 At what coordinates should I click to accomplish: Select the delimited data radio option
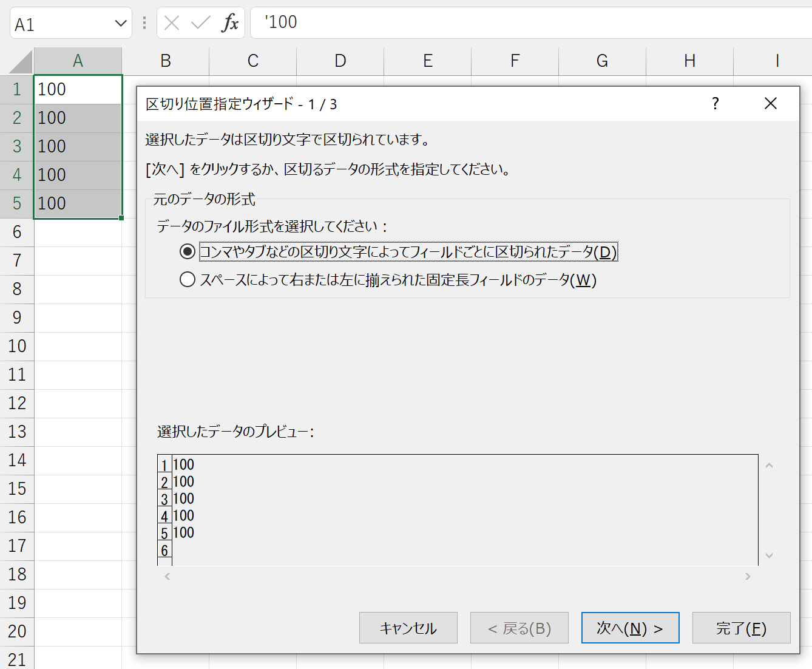(188, 251)
